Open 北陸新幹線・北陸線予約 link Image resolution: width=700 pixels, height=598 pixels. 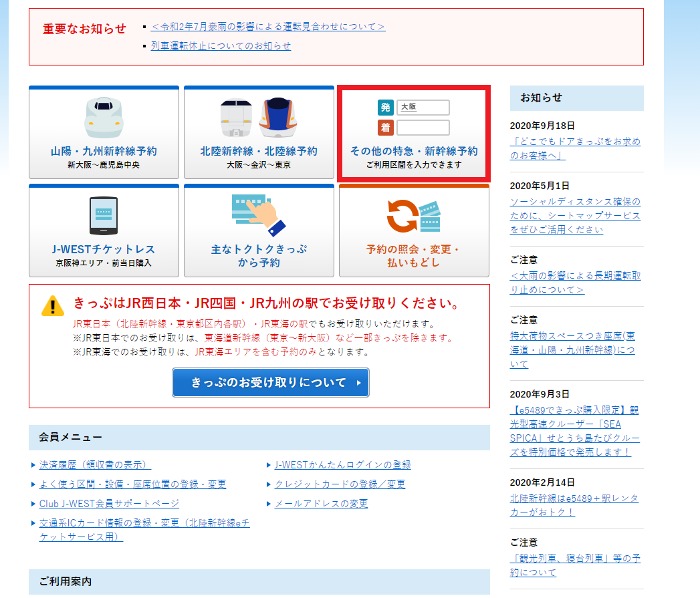[x=259, y=151]
